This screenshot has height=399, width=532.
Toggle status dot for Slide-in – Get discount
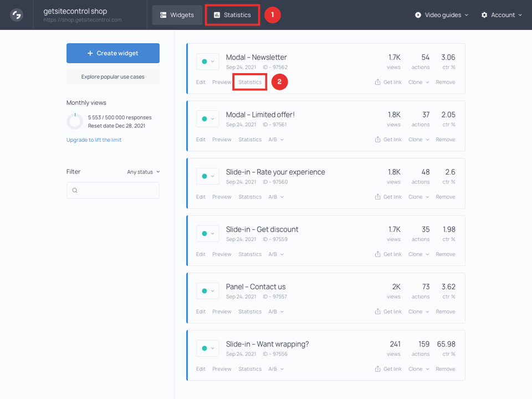tap(206, 233)
